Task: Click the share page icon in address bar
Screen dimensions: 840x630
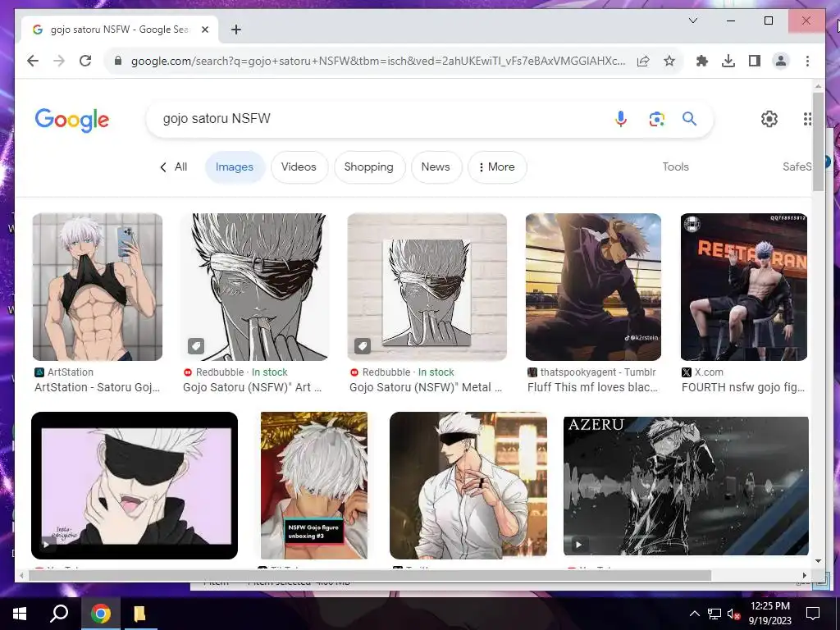Action: pyautogui.click(x=643, y=61)
